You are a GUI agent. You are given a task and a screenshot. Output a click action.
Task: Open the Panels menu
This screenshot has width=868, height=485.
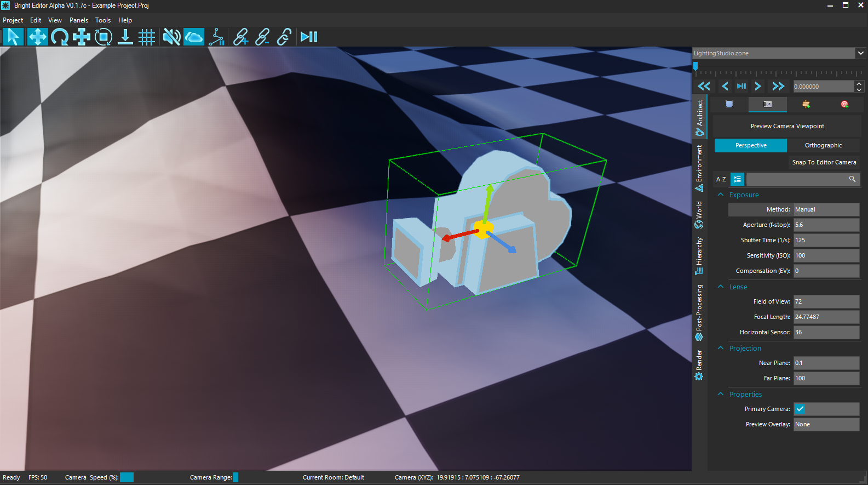tap(79, 20)
